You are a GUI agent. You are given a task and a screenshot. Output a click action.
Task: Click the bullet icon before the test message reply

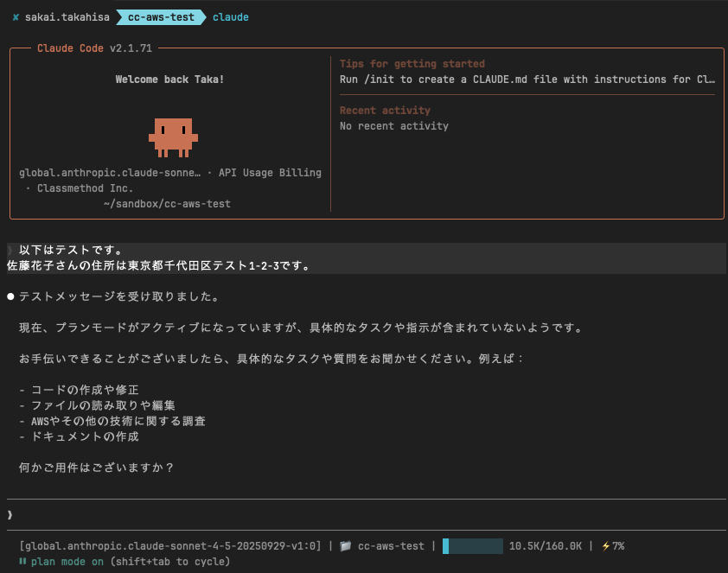pos(10,296)
